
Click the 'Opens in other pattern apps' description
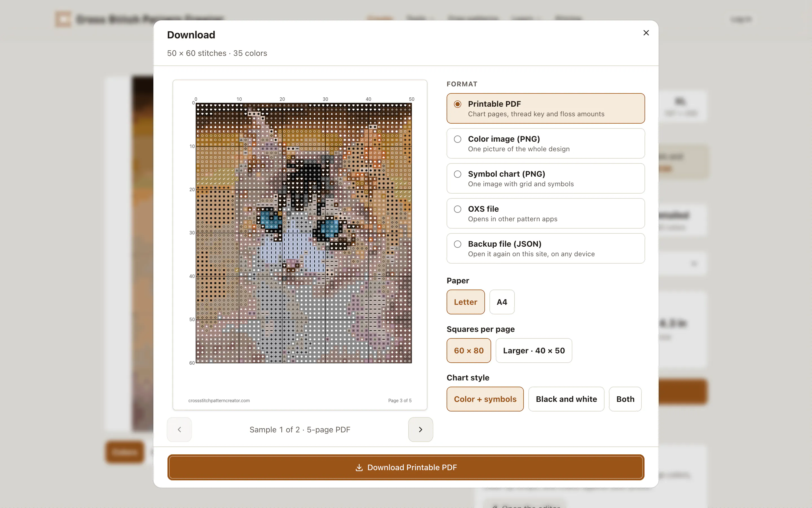pyautogui.click(x=512, y=219)
